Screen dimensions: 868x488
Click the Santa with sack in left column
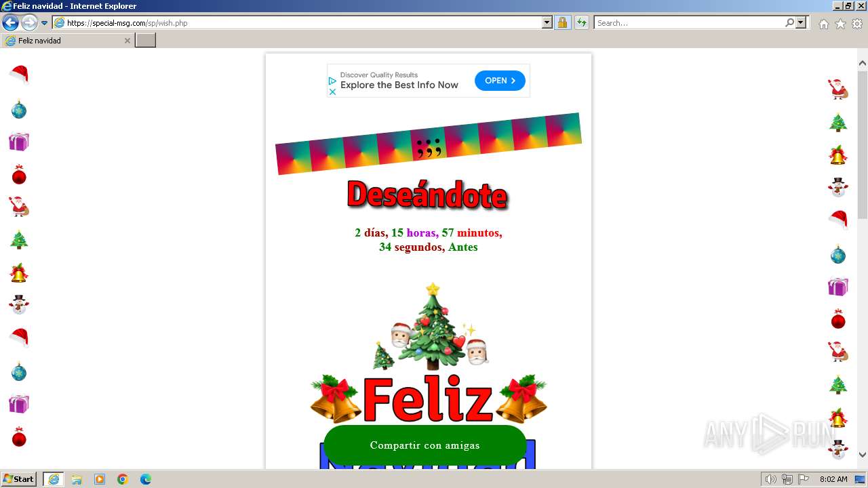[19, 207]
